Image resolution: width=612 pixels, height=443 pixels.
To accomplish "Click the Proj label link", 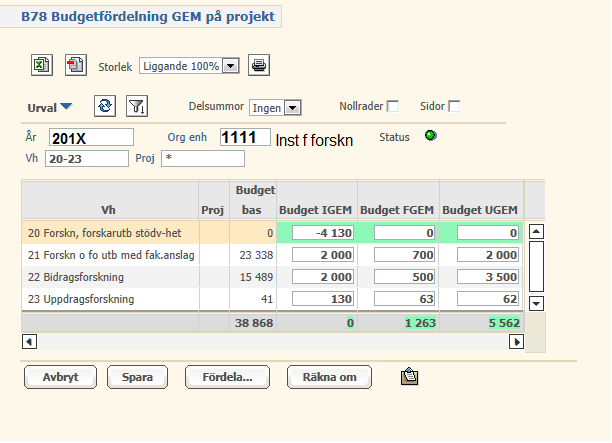I will pos(145,158).
